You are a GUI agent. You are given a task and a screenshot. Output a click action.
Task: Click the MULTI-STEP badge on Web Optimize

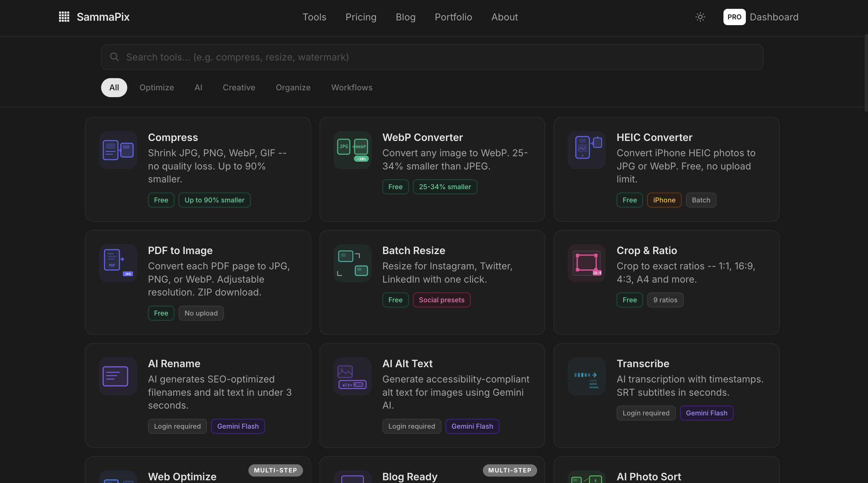pyautogui.click(x=275, y=470)
